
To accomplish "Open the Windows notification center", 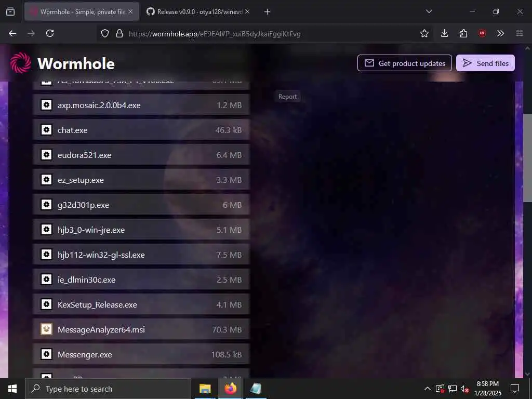I will point(515,389).
